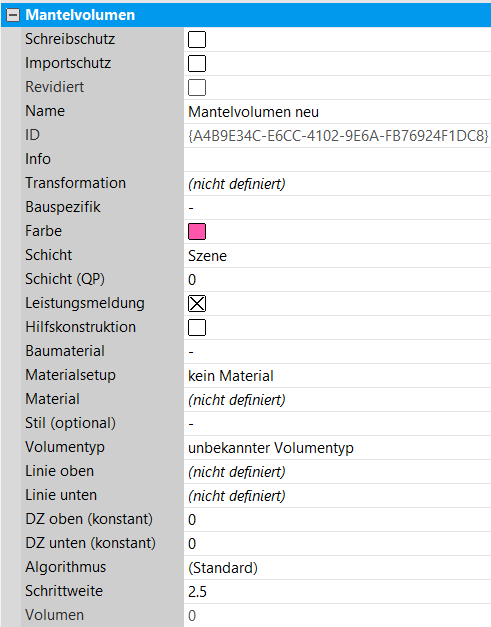491x627 pixels.
Task: Select the Transformation value field
Action: pos(337,184)
